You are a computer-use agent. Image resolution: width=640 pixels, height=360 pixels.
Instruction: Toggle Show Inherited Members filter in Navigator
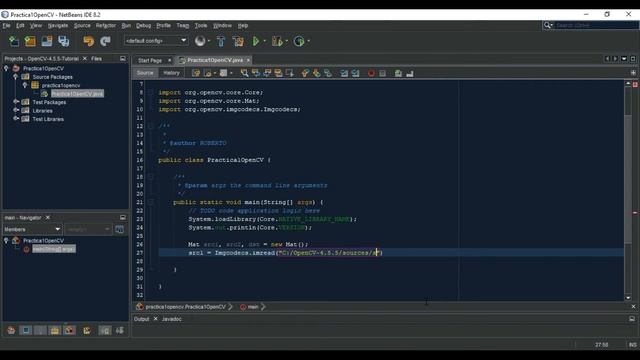(x=11, y=330)
